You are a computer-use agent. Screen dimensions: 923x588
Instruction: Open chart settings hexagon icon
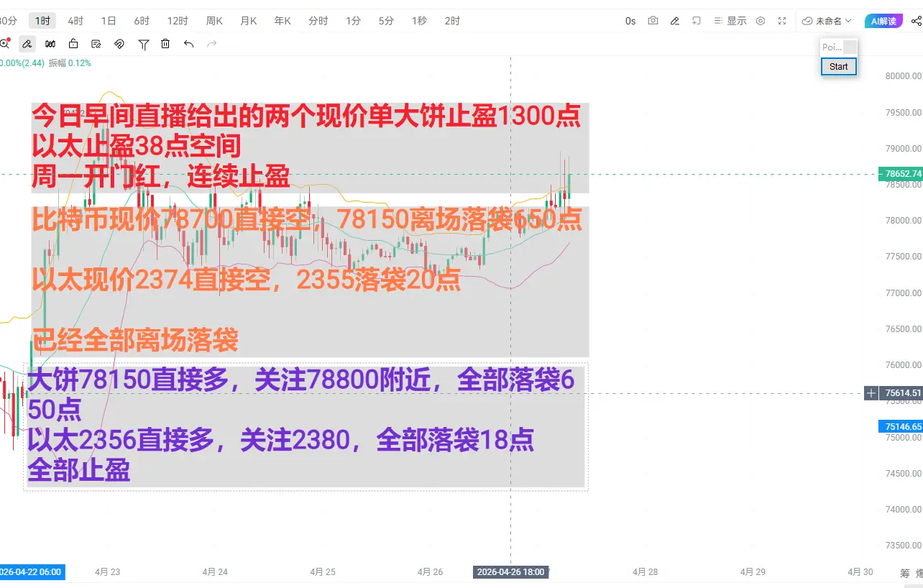[761, 21]
